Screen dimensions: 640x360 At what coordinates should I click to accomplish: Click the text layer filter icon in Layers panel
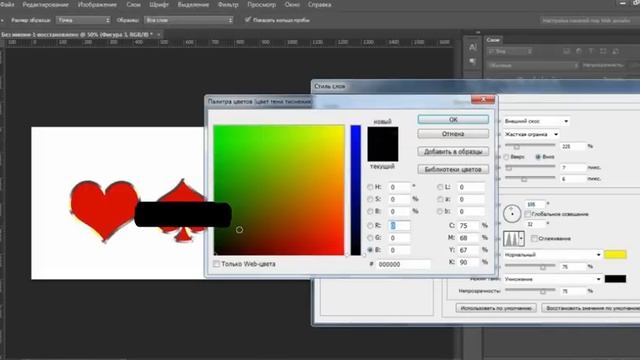591,51
